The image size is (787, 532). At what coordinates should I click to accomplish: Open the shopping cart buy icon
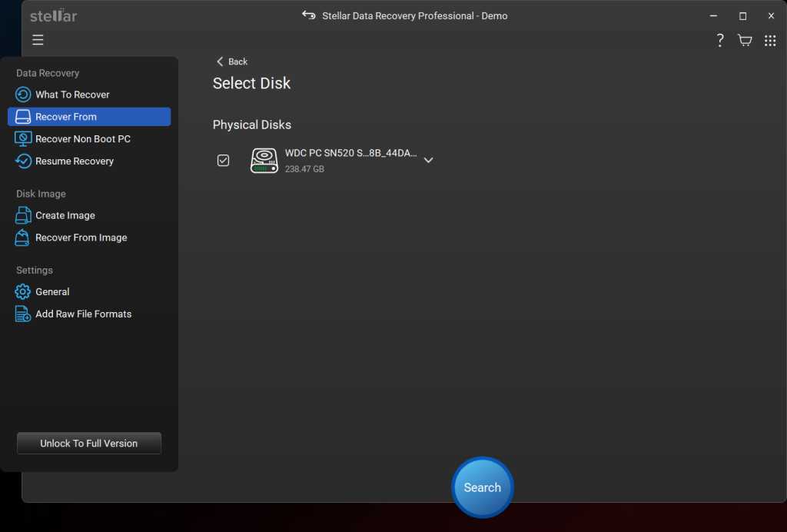coord(745,40)
